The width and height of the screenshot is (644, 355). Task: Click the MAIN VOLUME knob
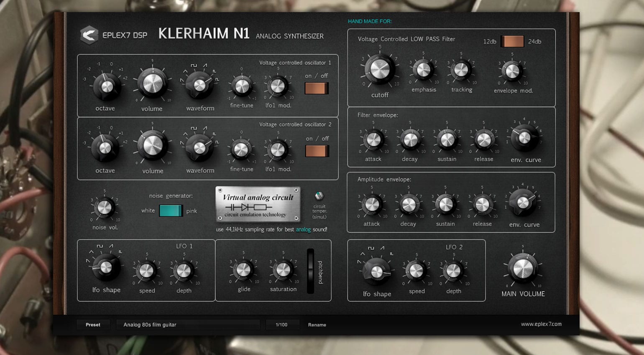523,268
